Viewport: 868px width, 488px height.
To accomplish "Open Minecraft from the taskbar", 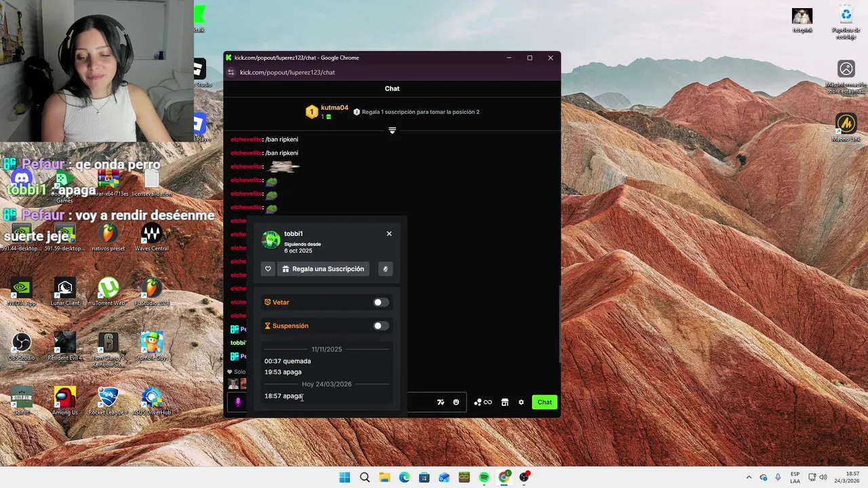I will (x=464, y=477).
